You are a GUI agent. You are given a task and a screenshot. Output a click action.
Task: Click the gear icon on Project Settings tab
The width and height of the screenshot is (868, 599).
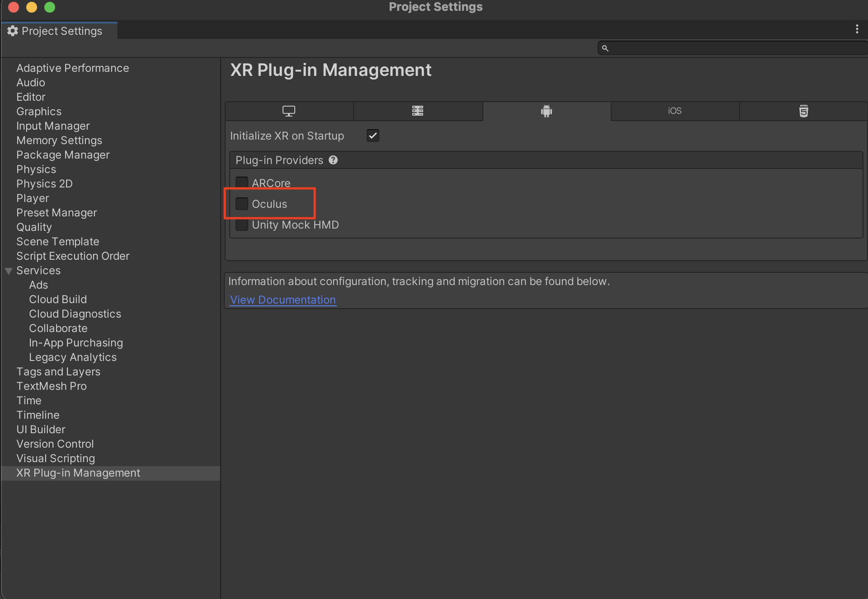pyautogui.click(x=12, y=31)
